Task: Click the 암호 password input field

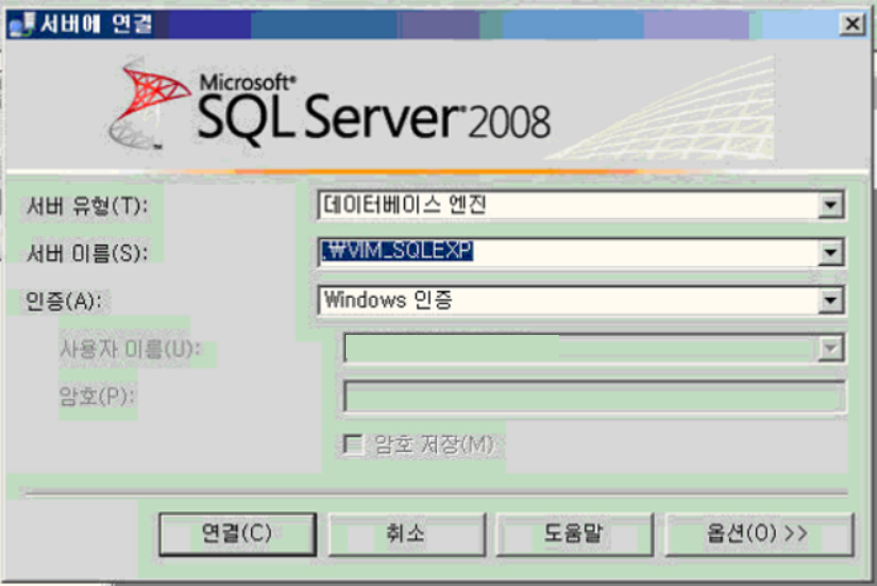Action: [x=594, y=397]
